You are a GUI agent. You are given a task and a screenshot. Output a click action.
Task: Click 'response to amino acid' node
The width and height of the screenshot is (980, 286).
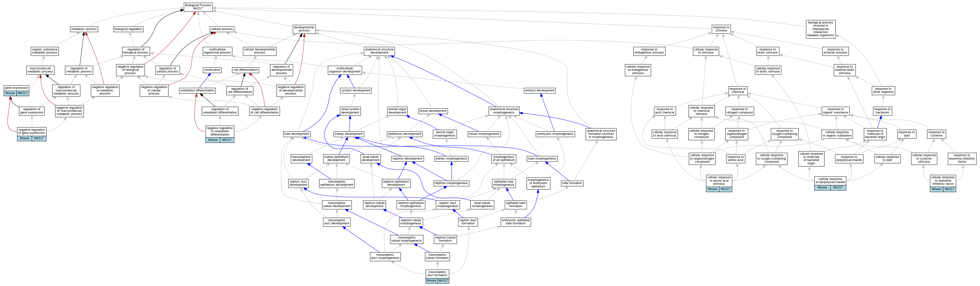tap(735, 159)
